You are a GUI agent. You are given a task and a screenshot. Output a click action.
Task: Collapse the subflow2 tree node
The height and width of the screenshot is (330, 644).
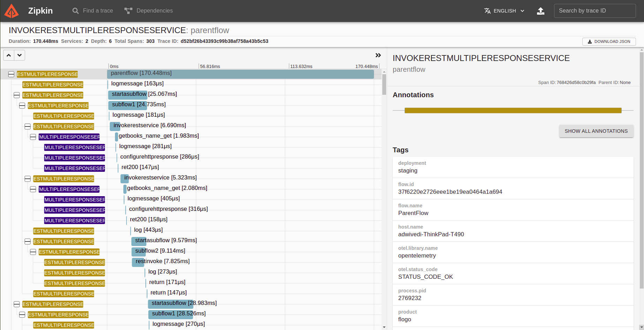pyautogui.click(x=33, y=252)
